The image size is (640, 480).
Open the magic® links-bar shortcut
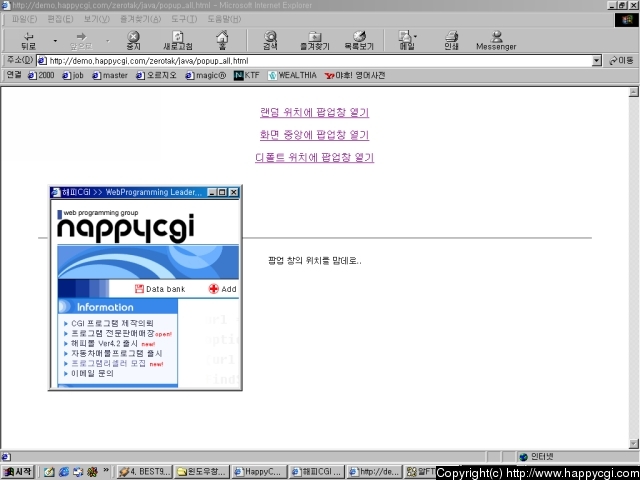point(205,75)
